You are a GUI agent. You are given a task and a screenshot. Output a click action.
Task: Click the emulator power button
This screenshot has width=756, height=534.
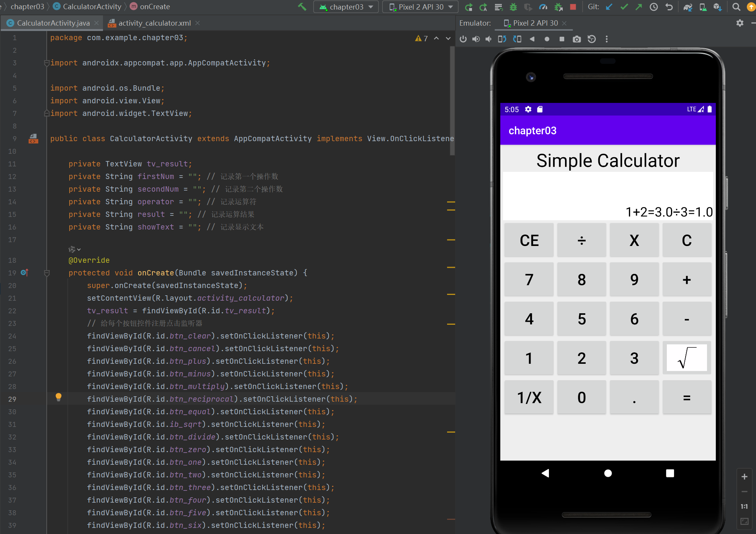coord(463,39)
